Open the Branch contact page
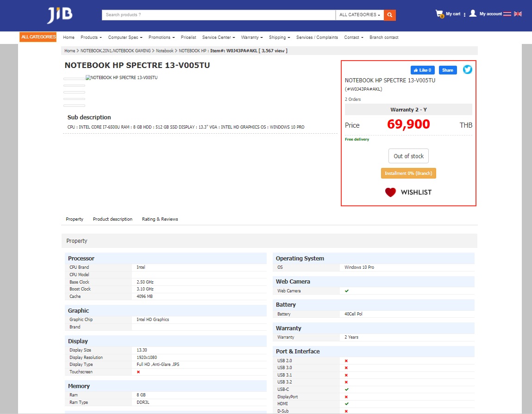This screenshot has height=414, width=532. pos(384,37)
